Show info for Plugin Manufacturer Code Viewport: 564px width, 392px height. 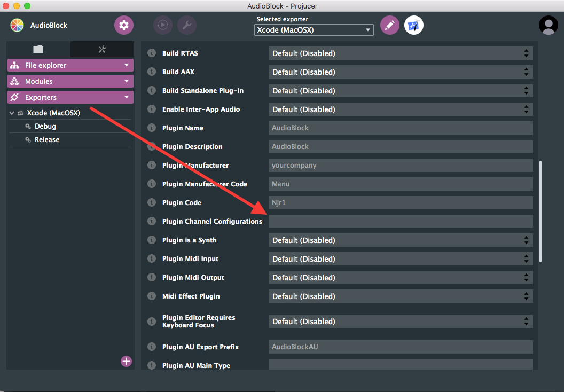coord(152,184)
